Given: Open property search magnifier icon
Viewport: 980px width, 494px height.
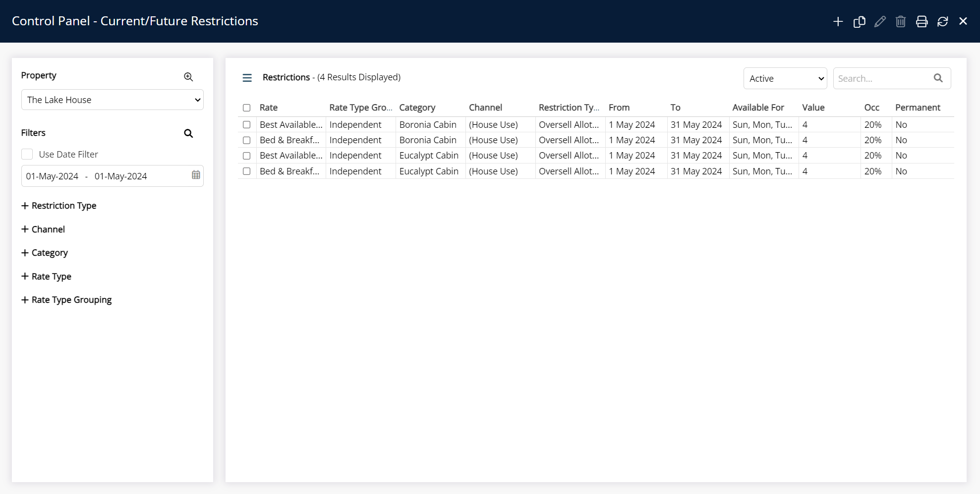Looking at the screenshot, I should coord(188,77).
